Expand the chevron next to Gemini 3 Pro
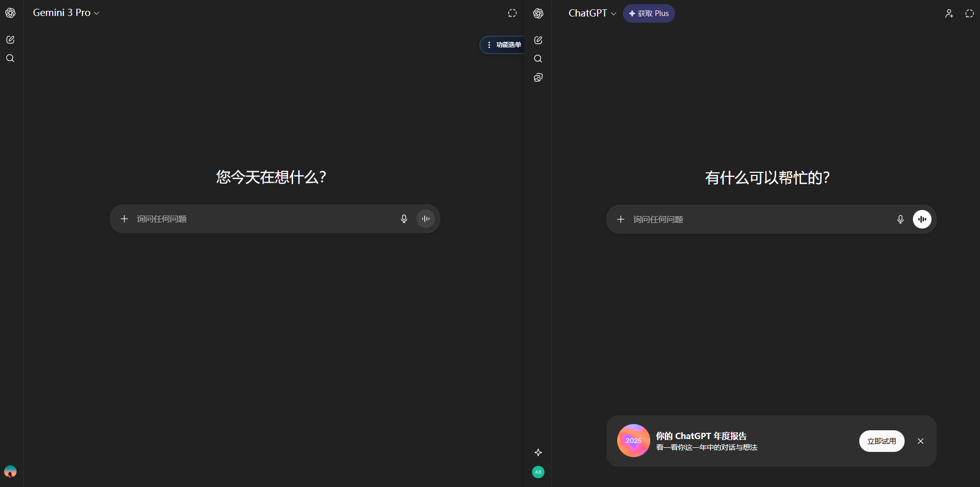 [96, 13]
